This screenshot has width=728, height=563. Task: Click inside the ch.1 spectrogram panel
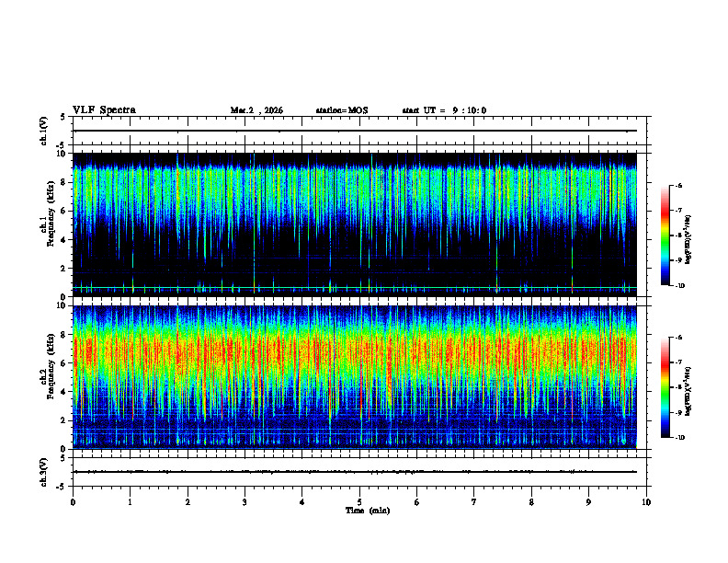[355, 224]
